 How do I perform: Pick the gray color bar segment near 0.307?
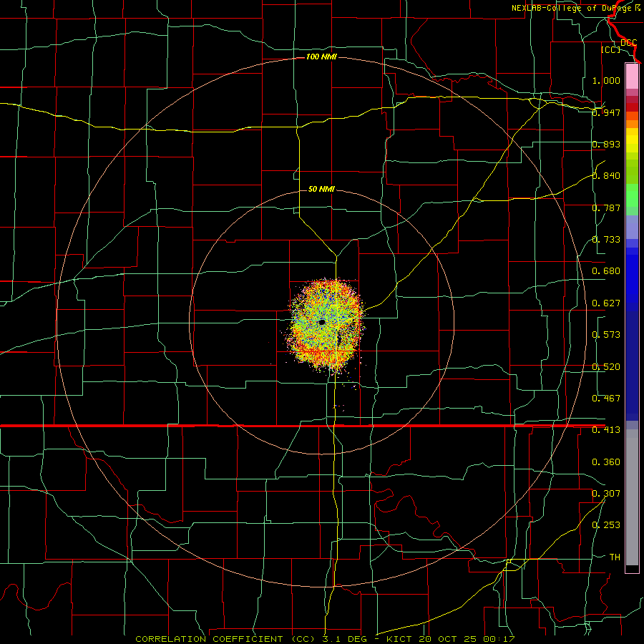(632, 497)
